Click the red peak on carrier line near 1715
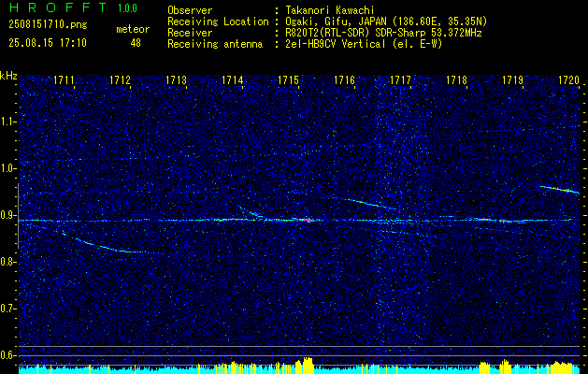This screenshot has width=588, height=374. coord(305,220)
